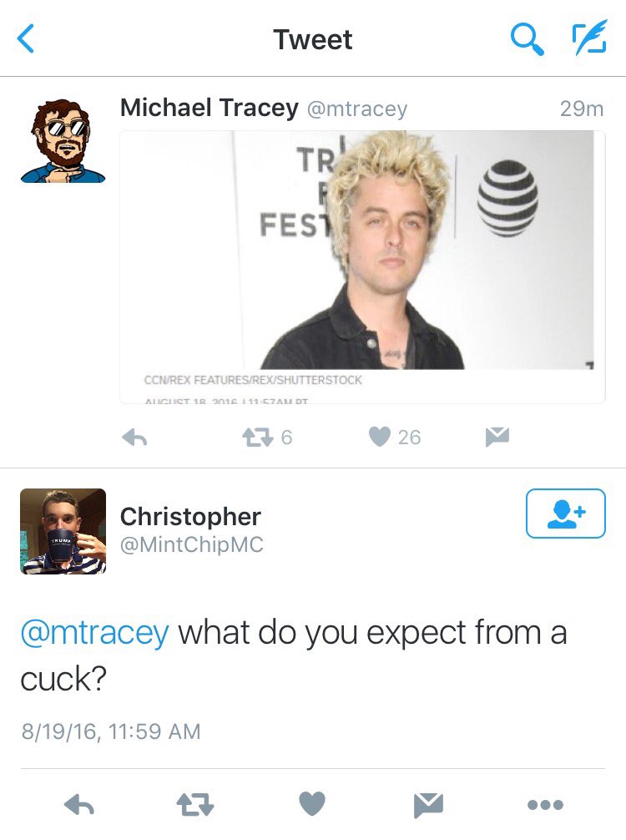Open search with the magnifier icon
This screenshot has height=840, width=626.
pos(527,39)
